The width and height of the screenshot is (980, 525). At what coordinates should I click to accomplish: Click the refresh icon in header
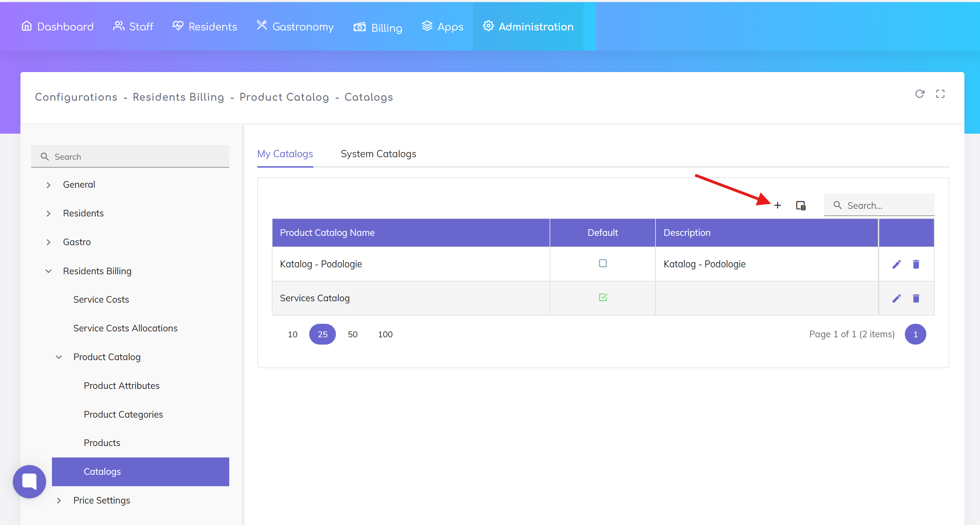click(x=919, y=94)
